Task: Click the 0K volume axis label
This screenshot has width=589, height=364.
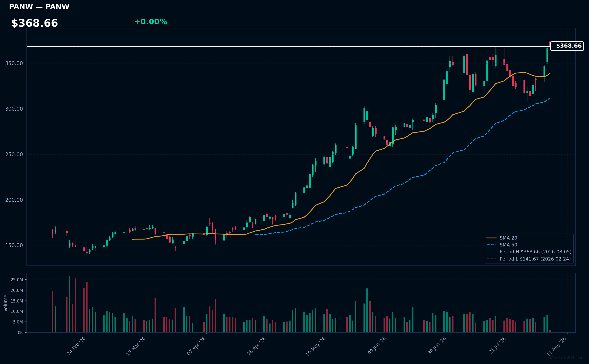Action: click(20, 333)
